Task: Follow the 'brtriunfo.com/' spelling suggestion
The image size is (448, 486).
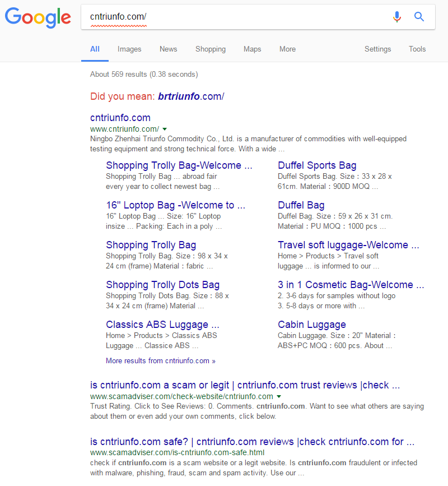Action: click(191, 96)
